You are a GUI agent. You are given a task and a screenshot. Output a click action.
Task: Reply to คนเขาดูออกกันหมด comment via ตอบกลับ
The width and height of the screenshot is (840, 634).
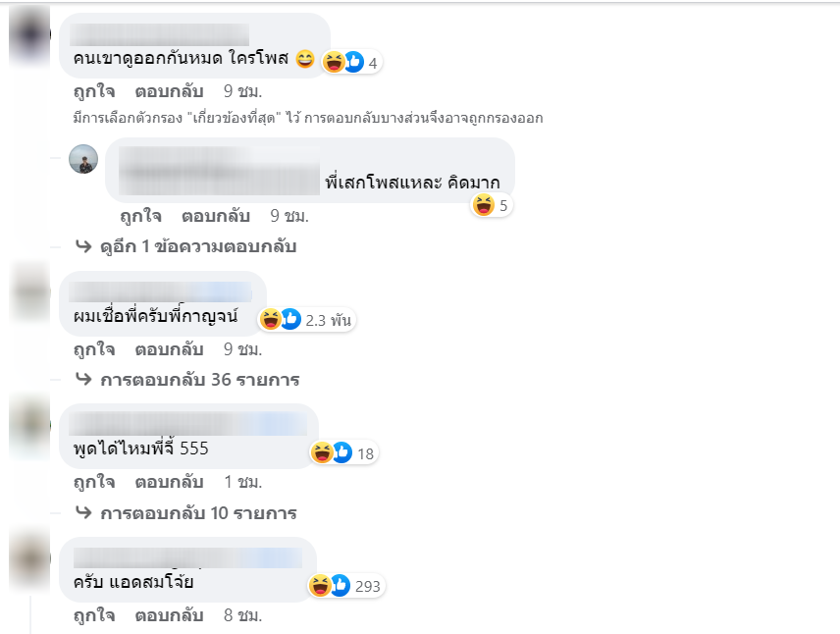[169, 91]
